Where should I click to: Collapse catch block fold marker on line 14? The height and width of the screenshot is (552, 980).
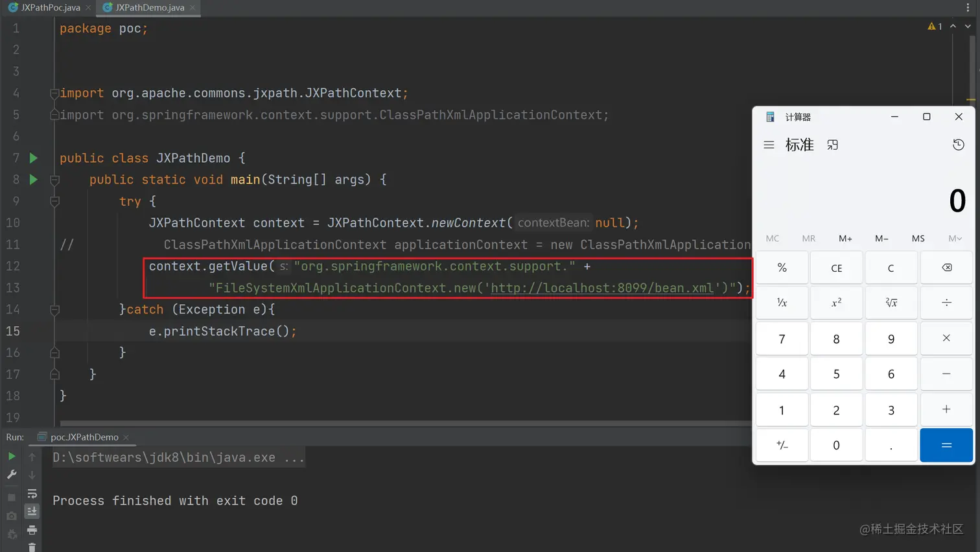coord(54,310)
